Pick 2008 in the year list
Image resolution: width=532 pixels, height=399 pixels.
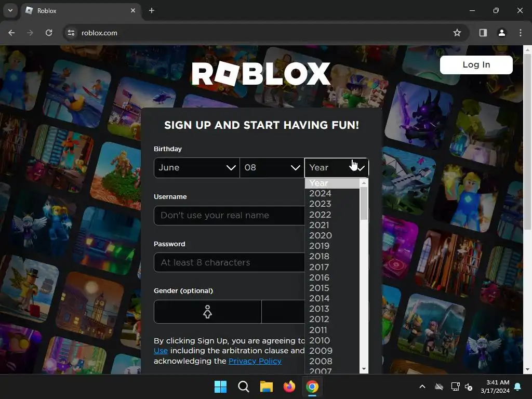[332, 362]
